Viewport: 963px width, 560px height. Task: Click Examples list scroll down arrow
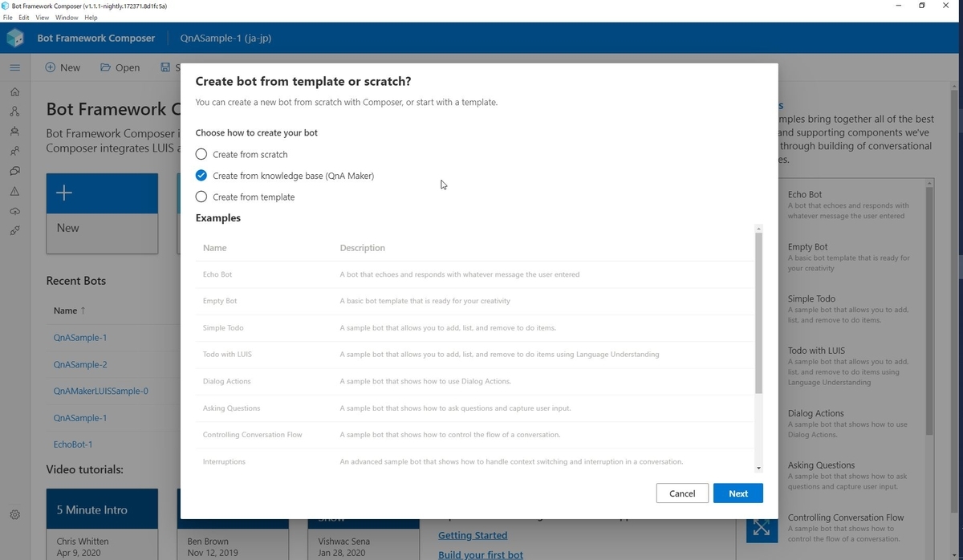pos(758,469)
